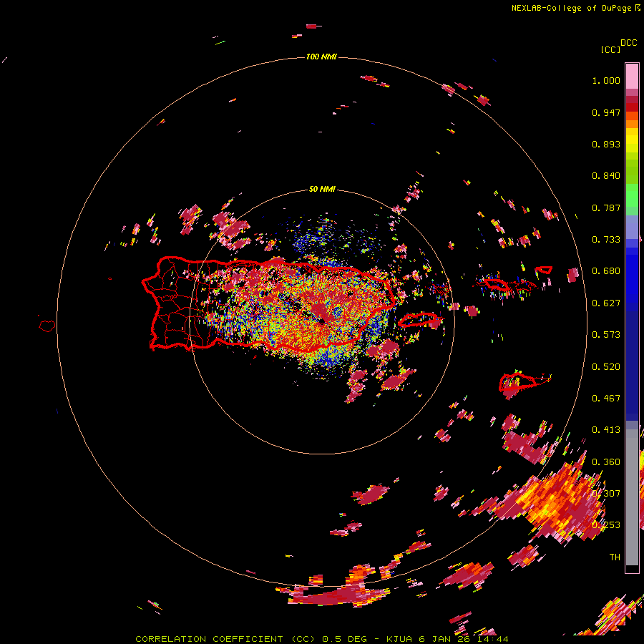Click the TH label on the color scale

(615, 557)
